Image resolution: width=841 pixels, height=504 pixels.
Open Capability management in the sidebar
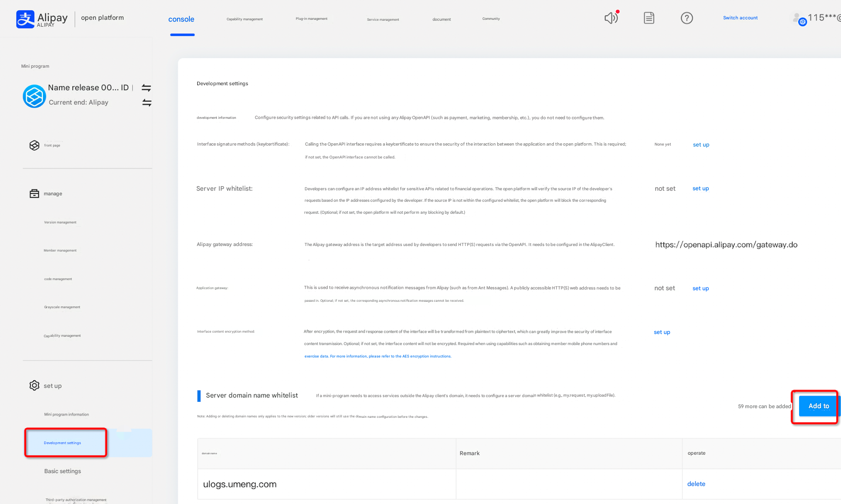62,336
